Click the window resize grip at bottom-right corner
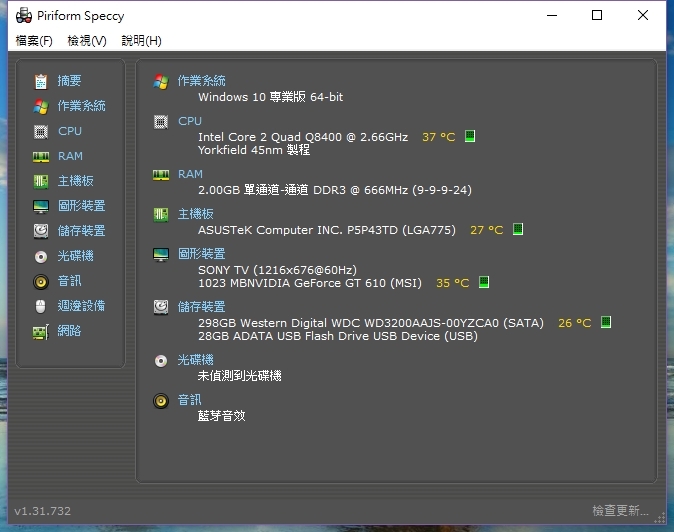 [660, 518]
